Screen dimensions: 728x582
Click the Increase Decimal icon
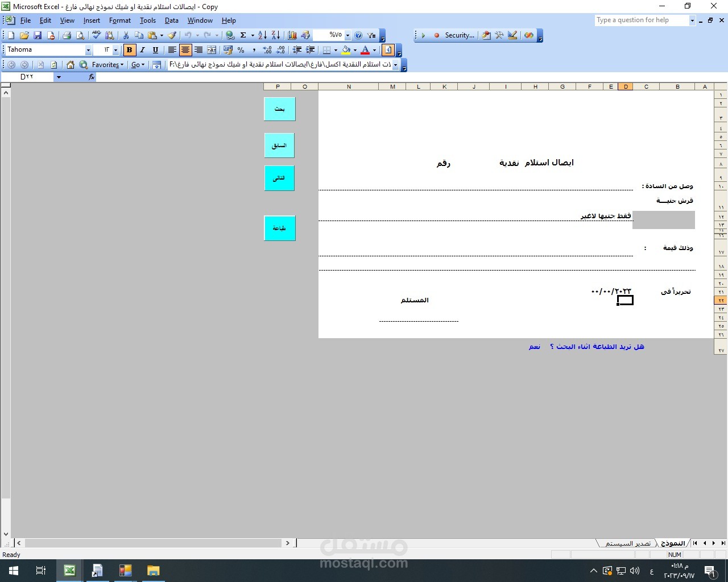(x=267, y=50)
